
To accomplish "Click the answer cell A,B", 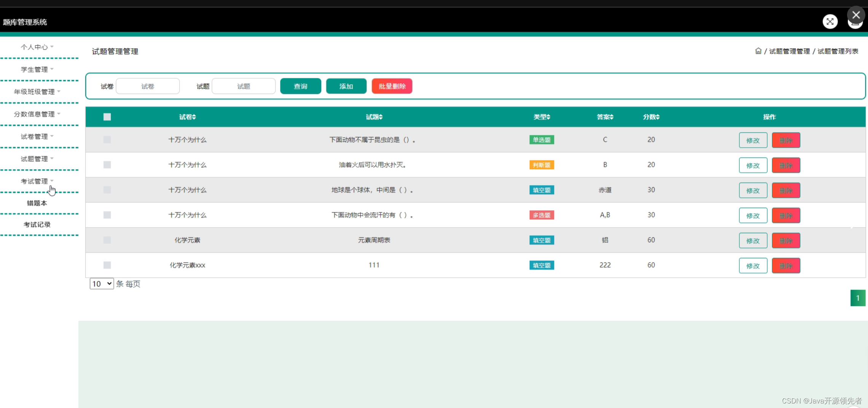I will click(605, 215).
